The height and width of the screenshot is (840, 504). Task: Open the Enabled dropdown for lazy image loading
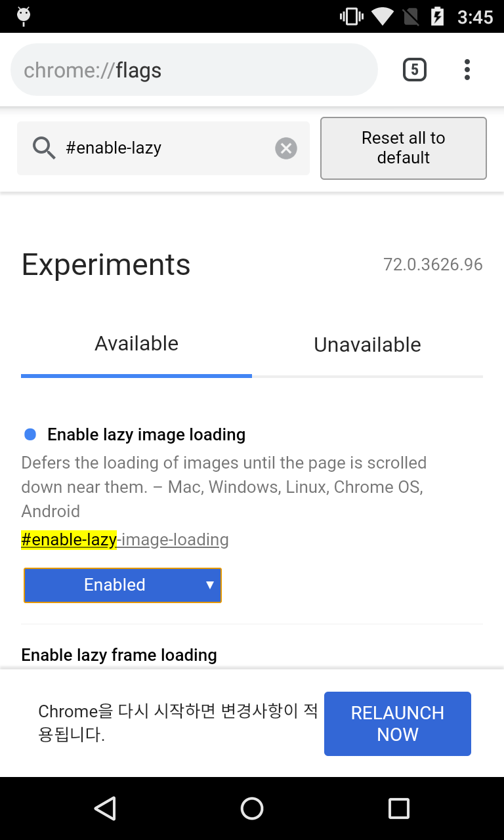(x=123, y=585)
